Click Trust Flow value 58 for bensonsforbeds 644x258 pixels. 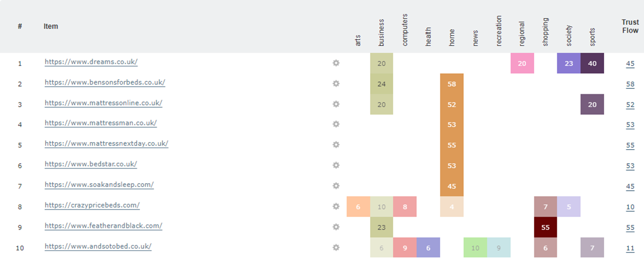pyautogui.click(x=631, y=85)
